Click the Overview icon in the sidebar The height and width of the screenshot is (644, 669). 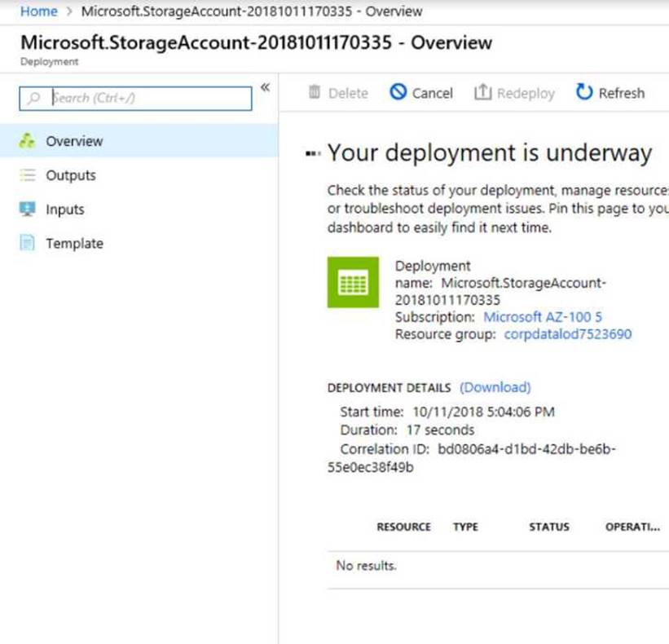28,140
